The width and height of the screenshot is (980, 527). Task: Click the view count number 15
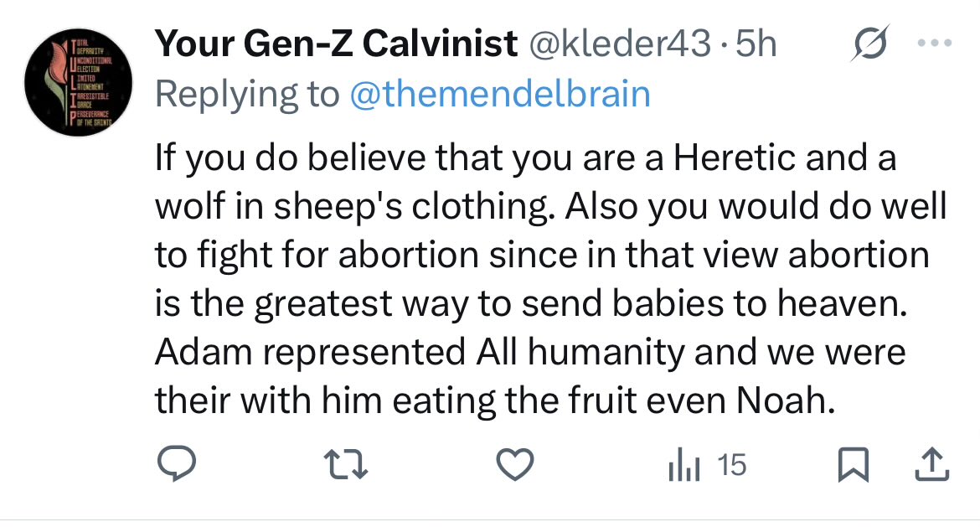click(x=732, y=465)
